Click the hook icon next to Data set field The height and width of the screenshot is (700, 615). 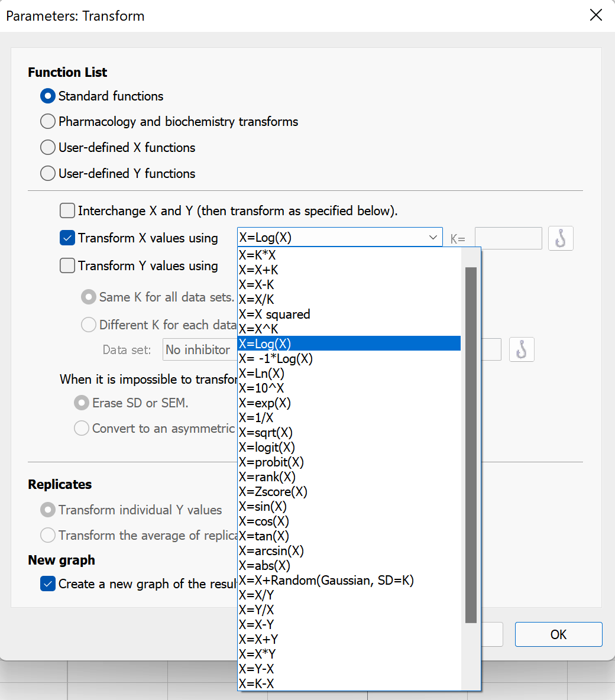522,349
